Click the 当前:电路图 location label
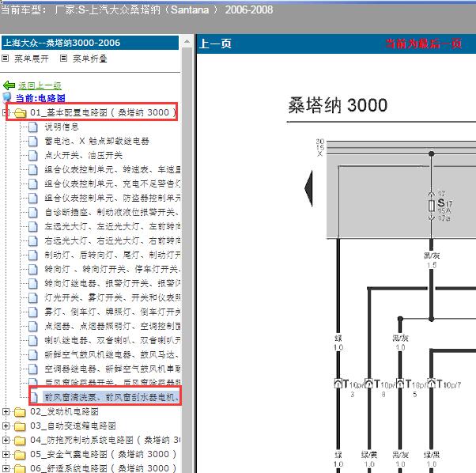 pos(40,98)
